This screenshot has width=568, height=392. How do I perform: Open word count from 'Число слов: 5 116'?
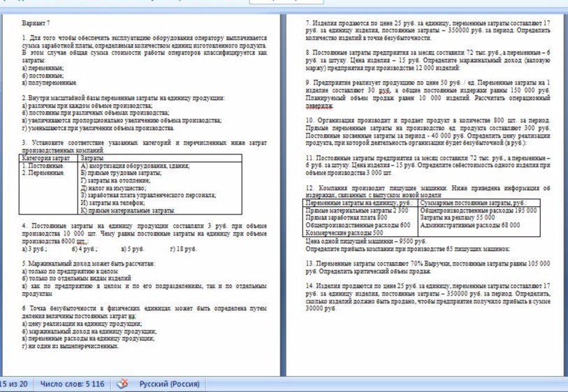click(72, 384)
